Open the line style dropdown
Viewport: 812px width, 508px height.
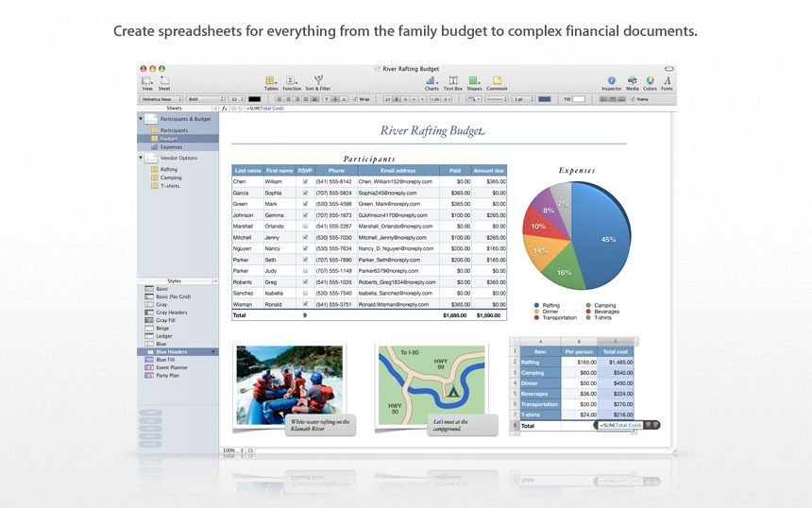point(496,99)
